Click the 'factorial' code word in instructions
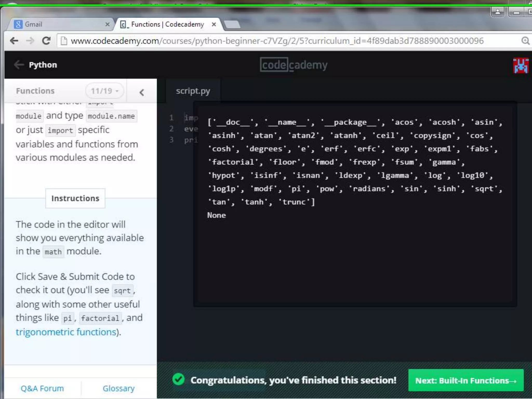 pyautogui.click(x=100, y=318)
